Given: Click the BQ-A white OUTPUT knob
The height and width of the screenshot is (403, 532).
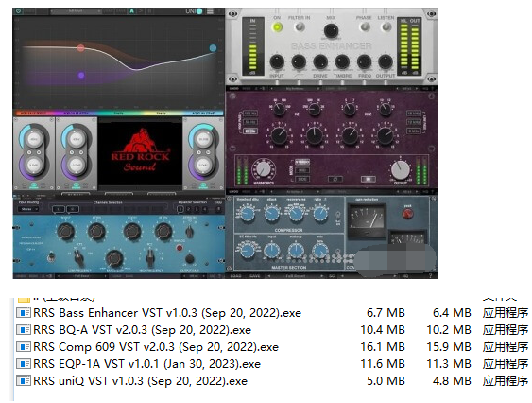Looking at the screenshot, I should (401, 170).
